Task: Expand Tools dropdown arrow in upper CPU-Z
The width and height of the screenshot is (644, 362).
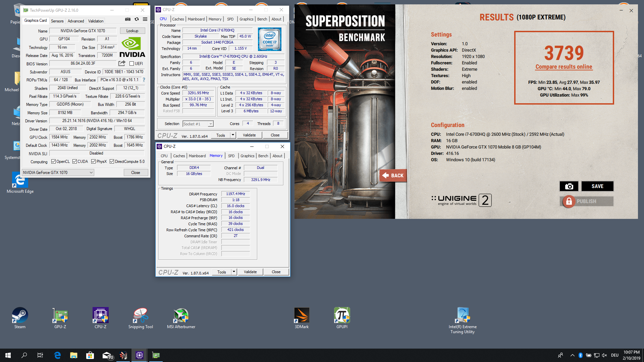Action: point(233,135)
